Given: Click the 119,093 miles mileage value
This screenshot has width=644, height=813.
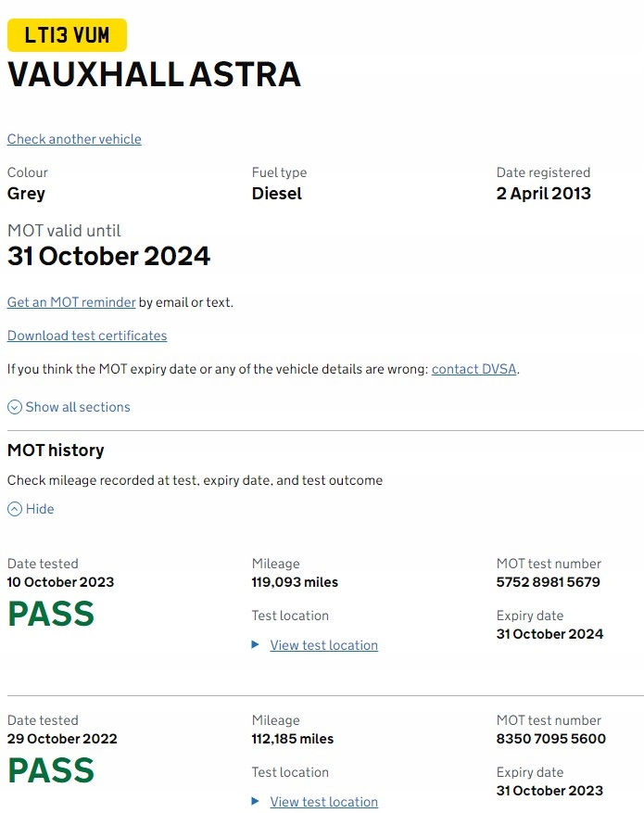Looking at the screenshot, I should click(295, 582).
